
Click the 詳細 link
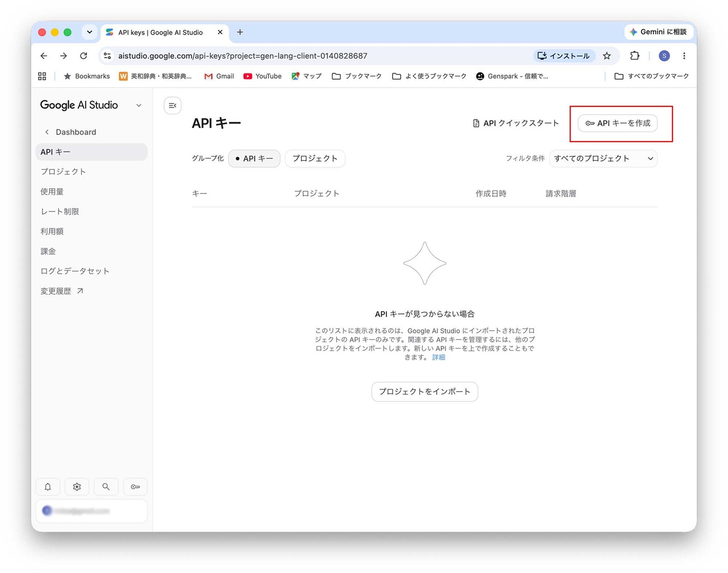[x=438, y=357]
